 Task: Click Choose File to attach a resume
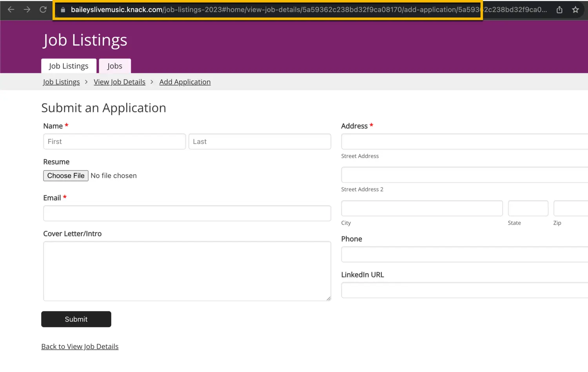pos(65,175)
